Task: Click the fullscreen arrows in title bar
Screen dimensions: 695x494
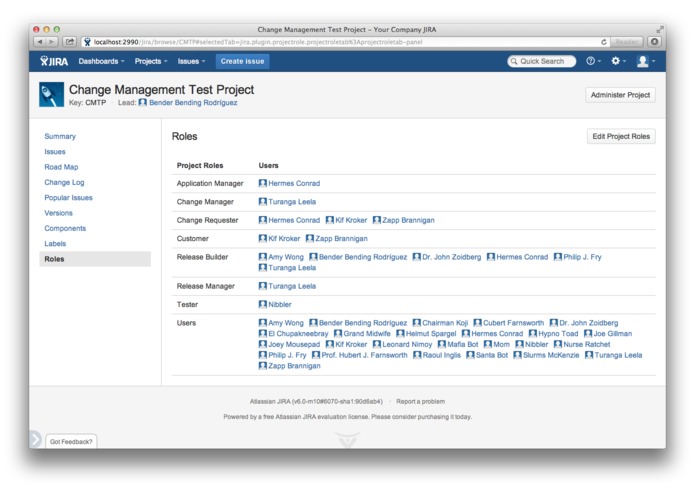Action: pyautogui.click(x=660, y=29)
